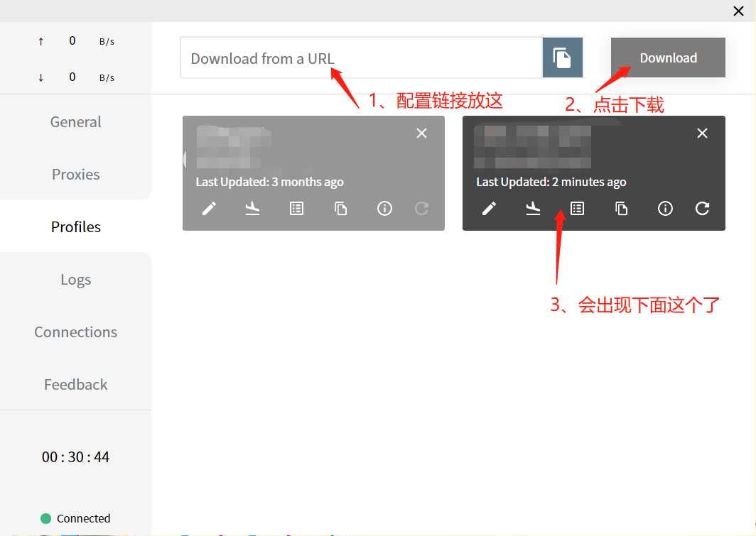Remove the profile updated 2 minutes ago
Screen dimensions: 756x536
[702, 133]
